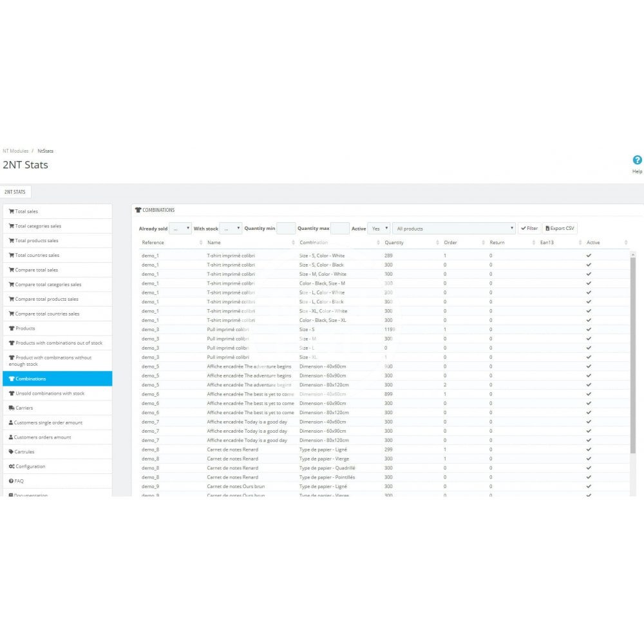Sort table by Return column arrows
This screenshot has width=644, height=644.
coord(533,243)
